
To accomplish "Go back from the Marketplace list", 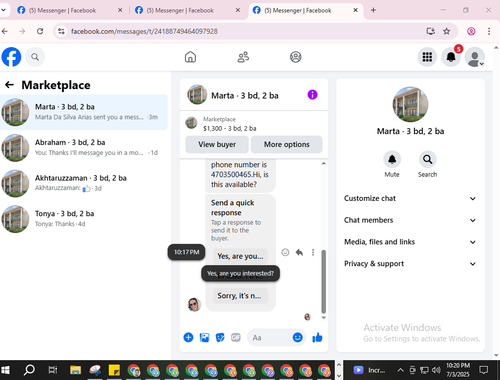I will point(9,85).
